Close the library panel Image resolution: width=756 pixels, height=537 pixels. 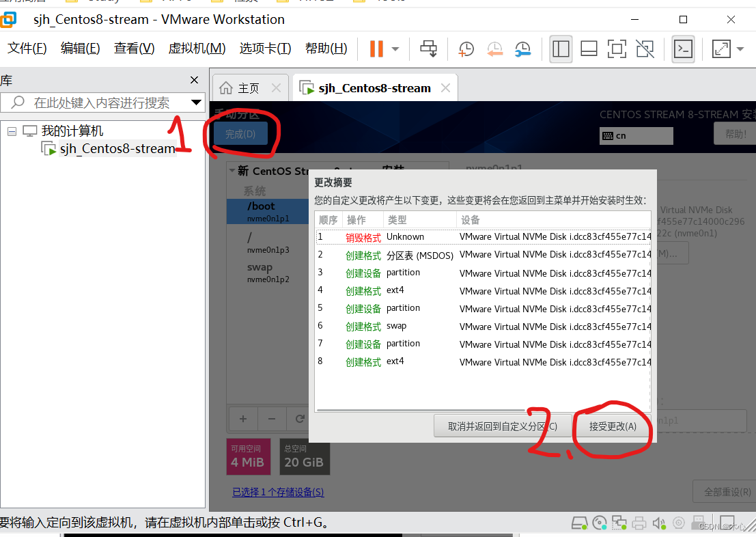(x=195, y=80)
